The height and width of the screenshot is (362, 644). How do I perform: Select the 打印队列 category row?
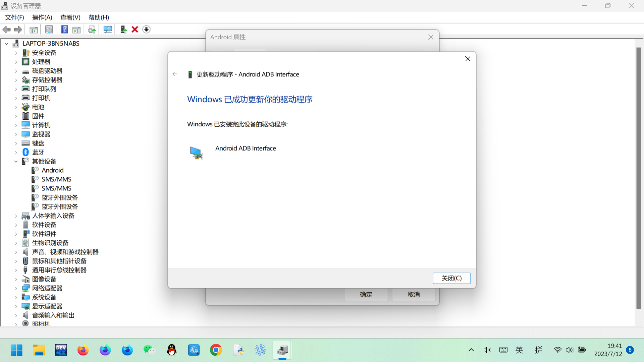pos(44,89)
